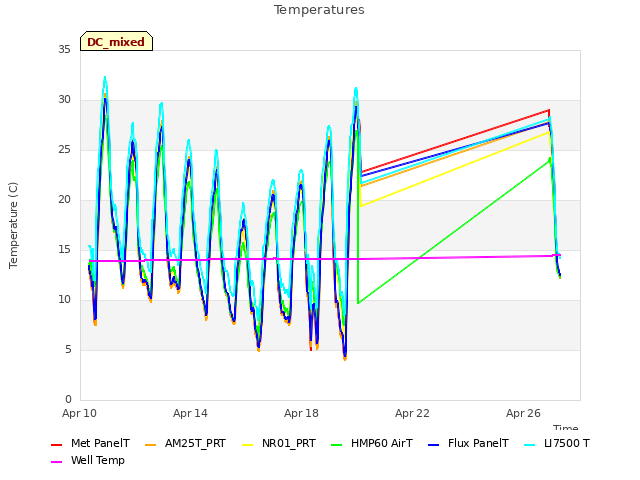Click the red Met PanelT line's peak near Apr 27

pos(549,110)
